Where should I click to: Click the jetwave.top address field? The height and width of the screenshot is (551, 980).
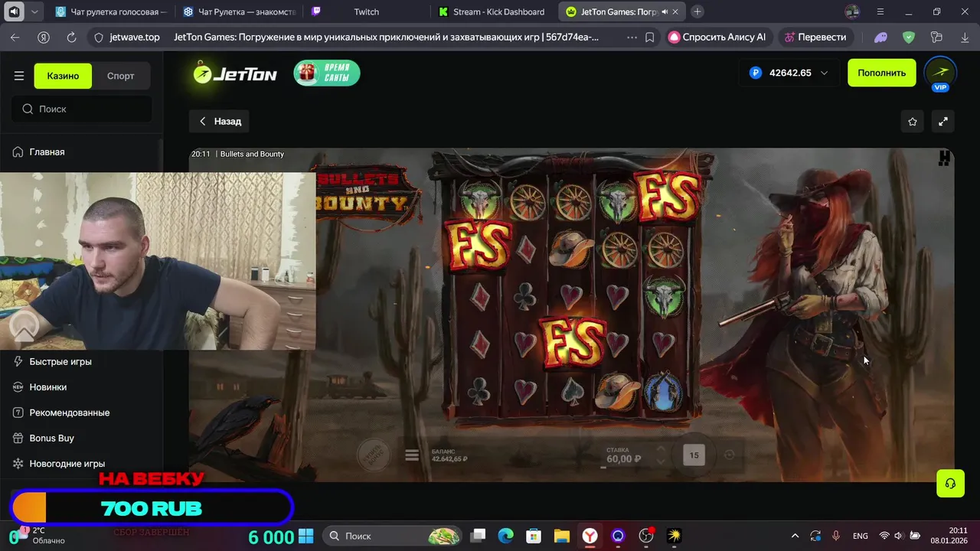pyautogui.click(x=135, y=37)
